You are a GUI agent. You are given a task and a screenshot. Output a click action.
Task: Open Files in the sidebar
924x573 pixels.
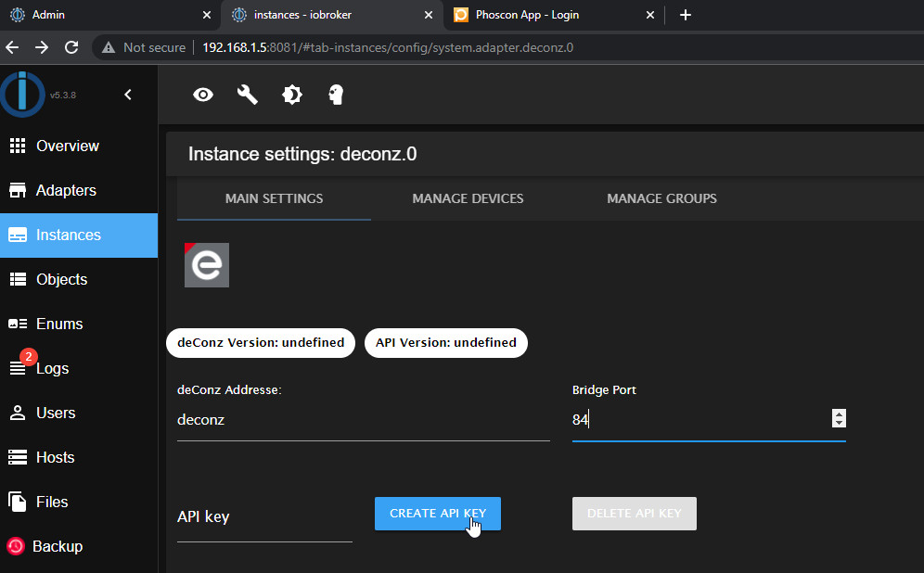pos(52,502)
